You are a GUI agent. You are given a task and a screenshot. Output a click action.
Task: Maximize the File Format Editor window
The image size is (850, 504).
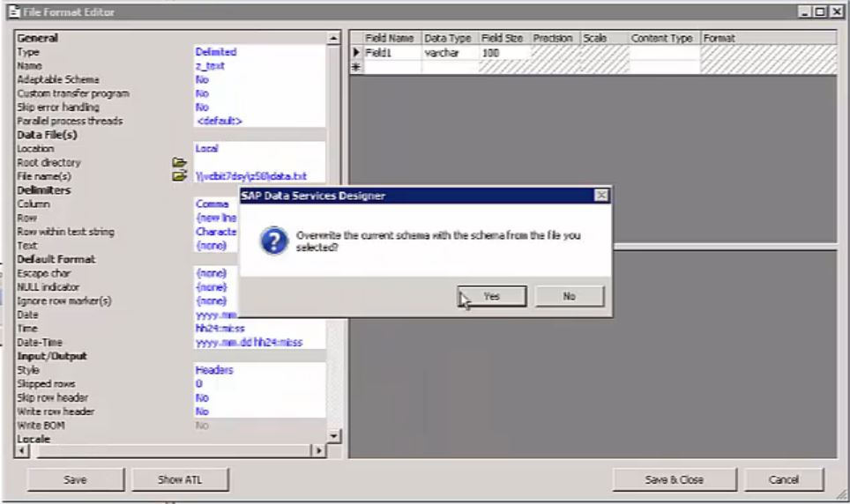pyautogui.click(x=820, y=11)
